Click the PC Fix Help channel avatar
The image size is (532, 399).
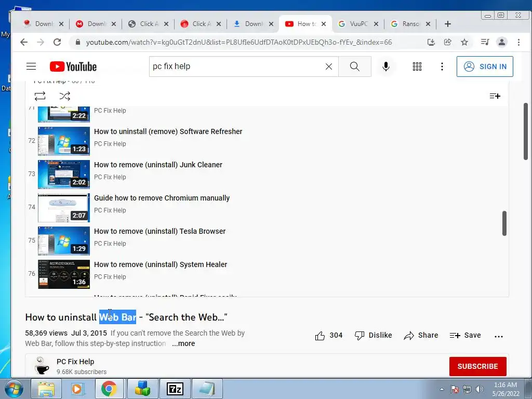tap(42, 366)
